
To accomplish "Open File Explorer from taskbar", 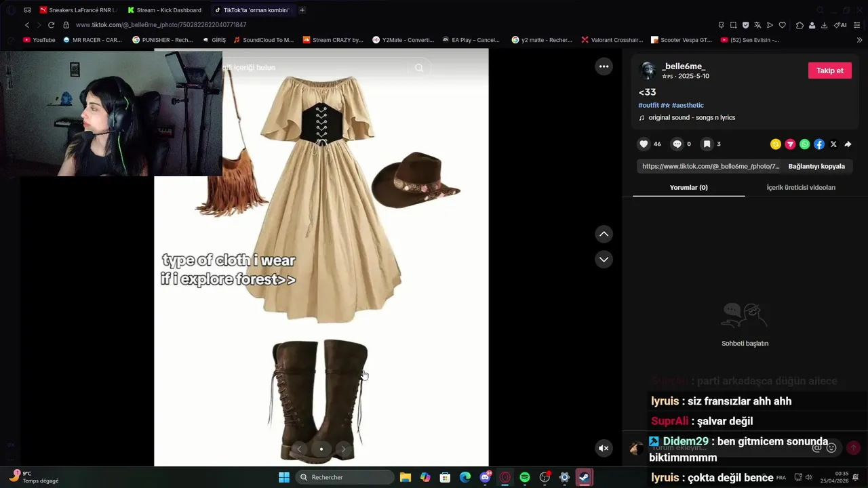I will click(x=406, y=477).
